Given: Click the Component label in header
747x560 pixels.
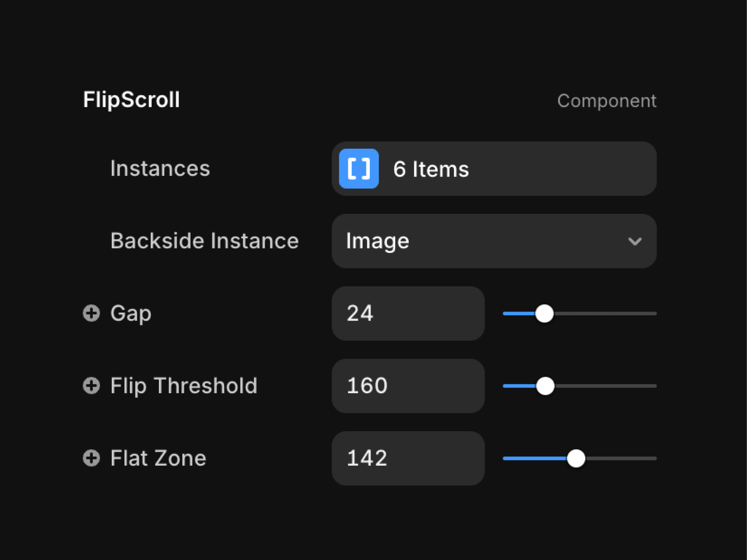Looking at the screenshot, I should tap(607, 101).
